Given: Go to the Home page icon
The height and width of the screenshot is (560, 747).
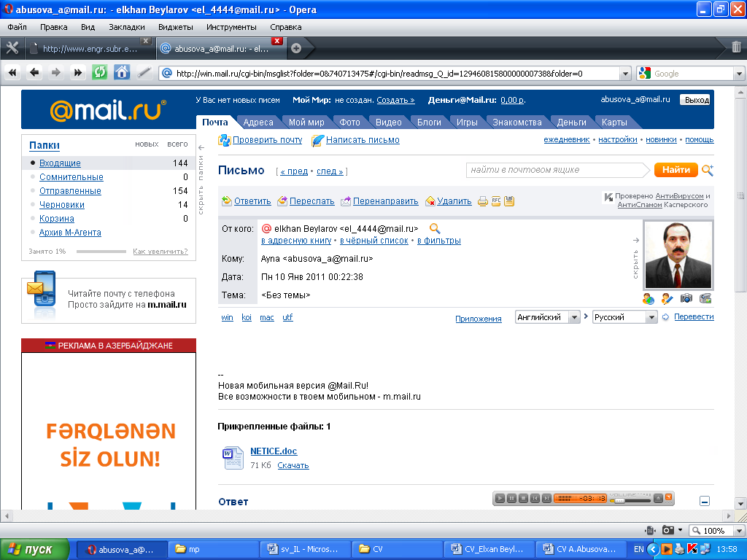Looking at the screenshot, I should (122, 73).
